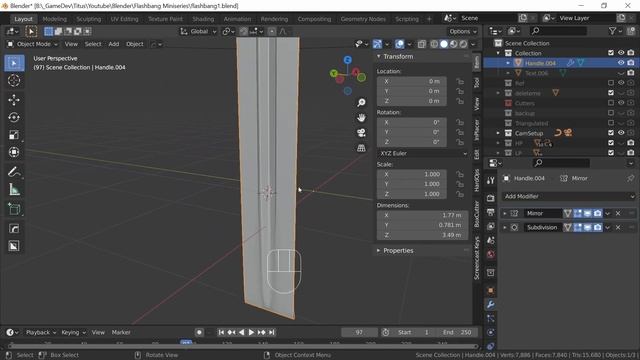Open the viewport Select menu
This screenshot has height=360, width=640.
[x=93, y=44]
